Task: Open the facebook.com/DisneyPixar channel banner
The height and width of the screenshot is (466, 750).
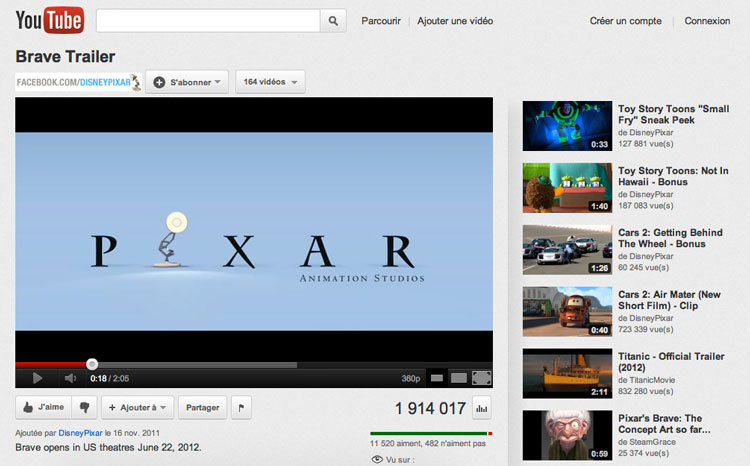Action: [x=78, y=82]
